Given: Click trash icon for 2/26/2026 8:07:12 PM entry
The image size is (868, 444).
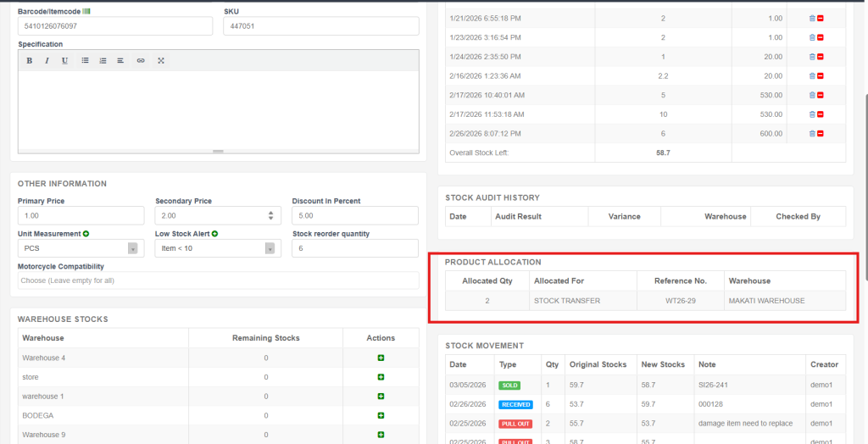Looking at the screenshot, I should click(x=812, y=133).
